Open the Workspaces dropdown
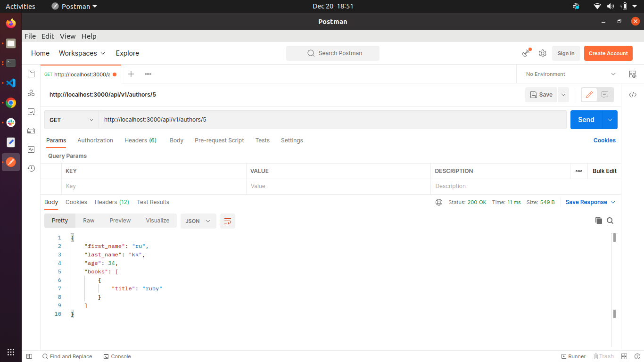 pyautogui.click(x=82, y=53)
